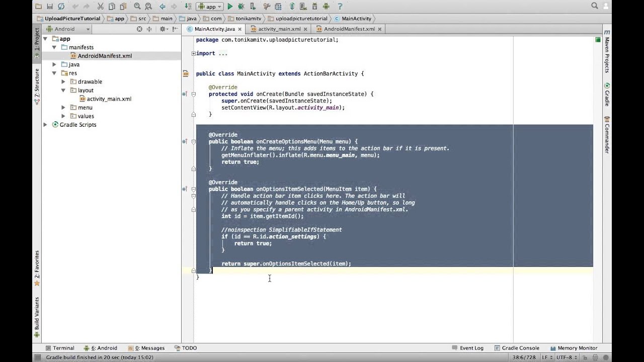Screen dimensions: 644x362
Task: Open the Memory Monitor panel
Action: coord(574,348)
